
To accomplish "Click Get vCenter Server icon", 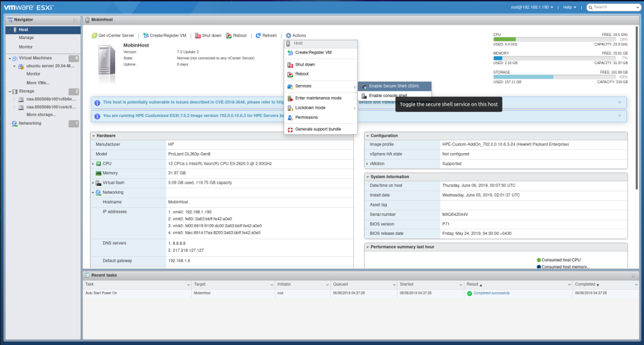I will (94, 36).
